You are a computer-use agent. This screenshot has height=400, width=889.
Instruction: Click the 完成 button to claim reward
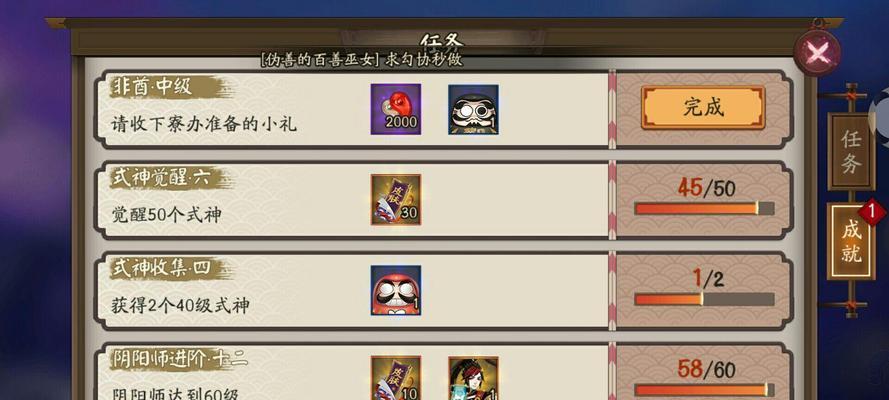703,108
